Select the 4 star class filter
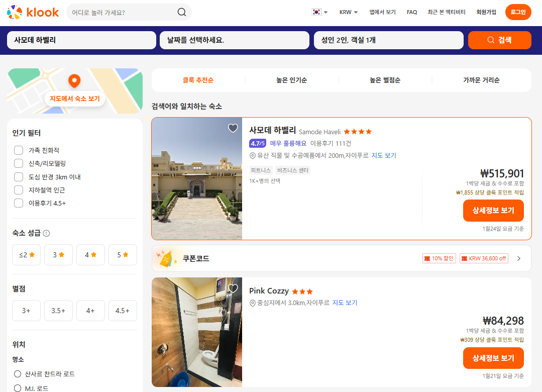The width and height of the screenshot is (542, 392). point(90,255)
